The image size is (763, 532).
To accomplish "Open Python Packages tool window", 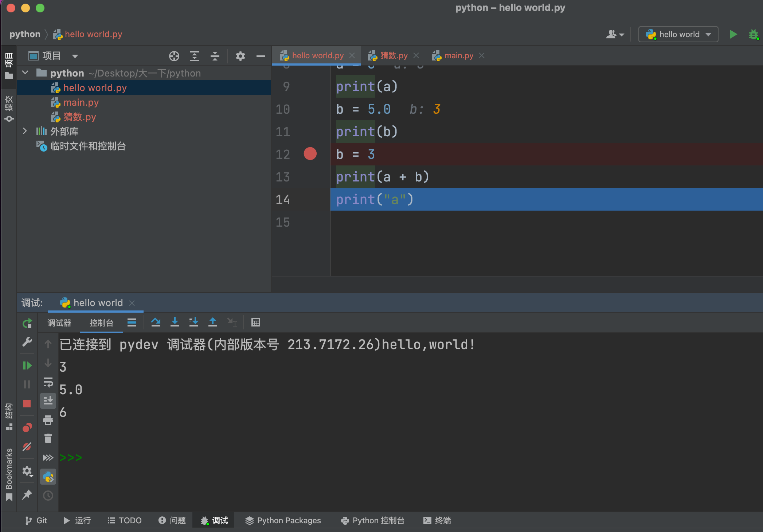I will [x=283, y=520].
